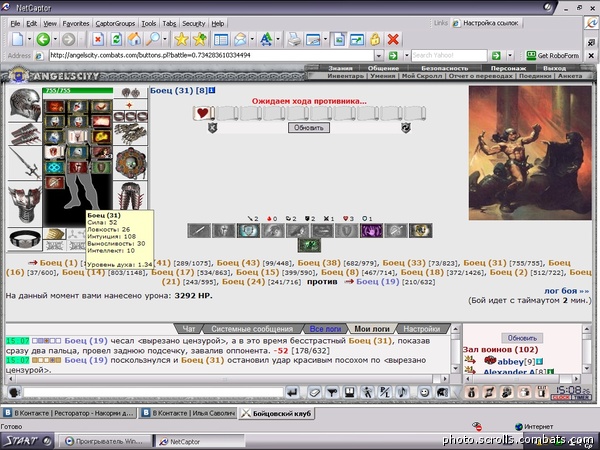Activate the purple glowing combat skill icon

372,231
